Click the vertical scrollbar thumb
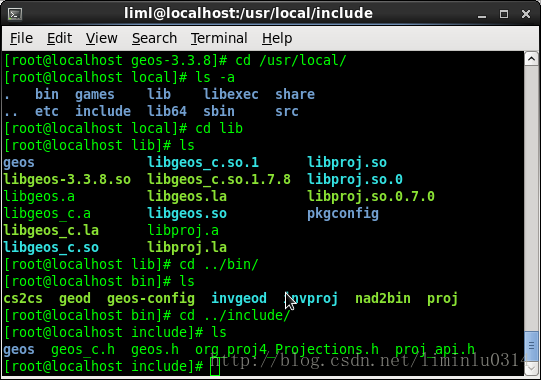Image resolution: width=541 pixels, height=380 pixels. point(531,347)
